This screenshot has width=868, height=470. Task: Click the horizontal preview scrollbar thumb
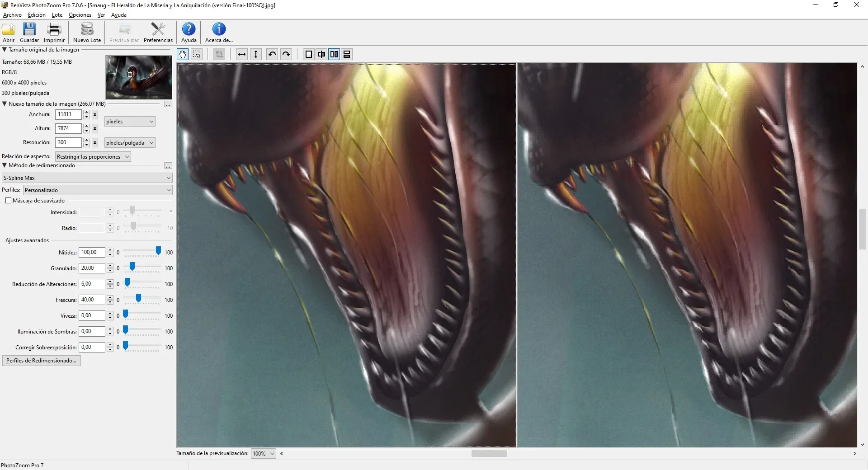coord(489,454)
